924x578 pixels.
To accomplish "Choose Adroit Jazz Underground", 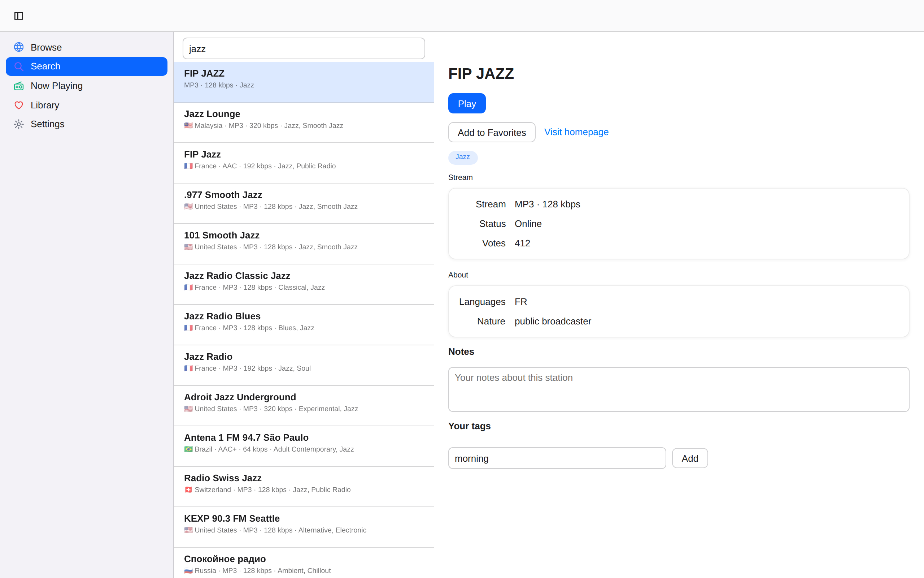I will tap(304, 406).
